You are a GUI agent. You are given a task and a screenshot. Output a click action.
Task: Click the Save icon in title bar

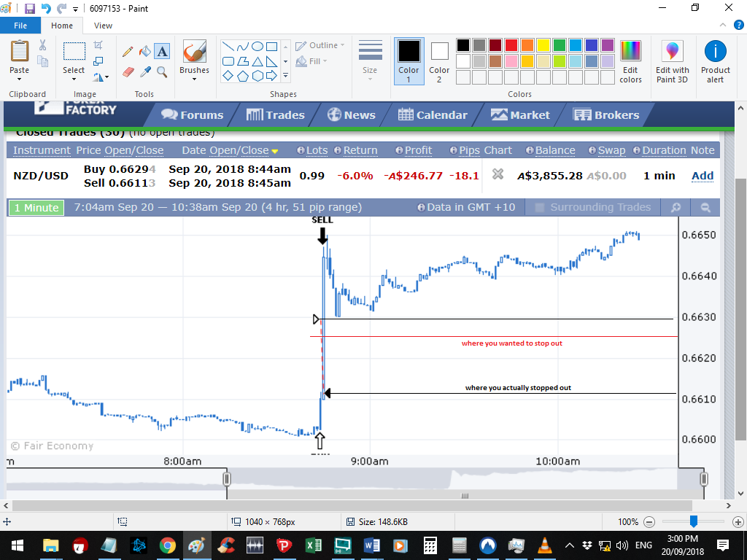(29, 9)
